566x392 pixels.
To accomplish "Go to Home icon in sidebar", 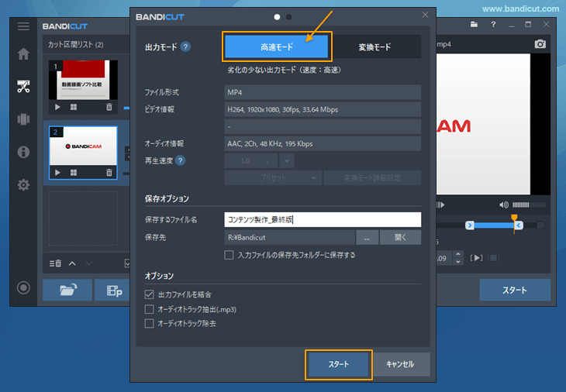I will coord(23,54).
